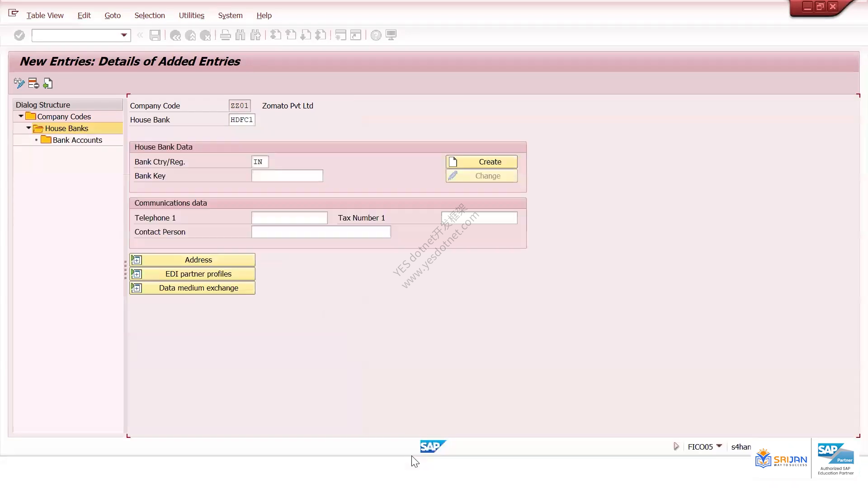Image resolution: width=868 pixels, height=488 pixels.
Task: Select House Banks in the dialog structure
Action: (x=66, y=128)
